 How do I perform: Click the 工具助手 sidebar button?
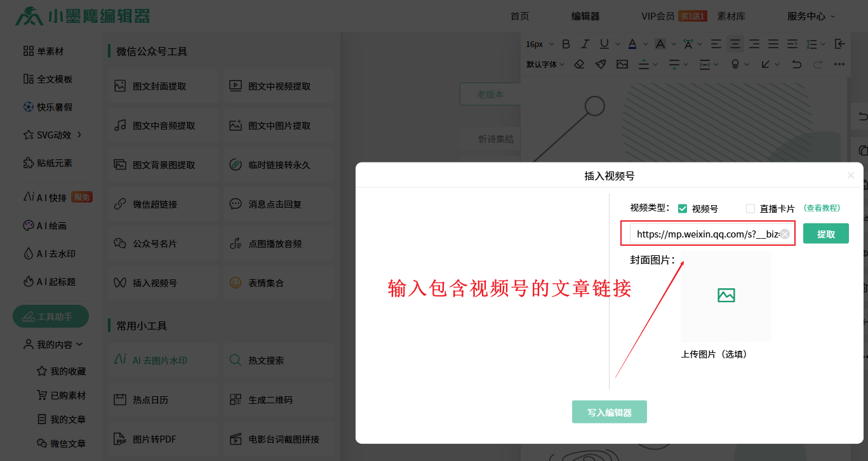(x=51, y=316)
